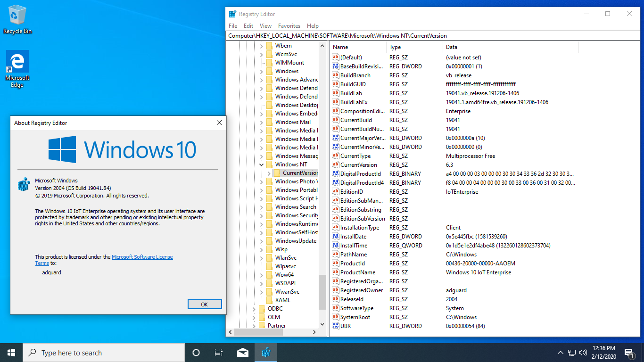
Task: Open the View menu in Registry Editor
Action: tap(266, 26)
